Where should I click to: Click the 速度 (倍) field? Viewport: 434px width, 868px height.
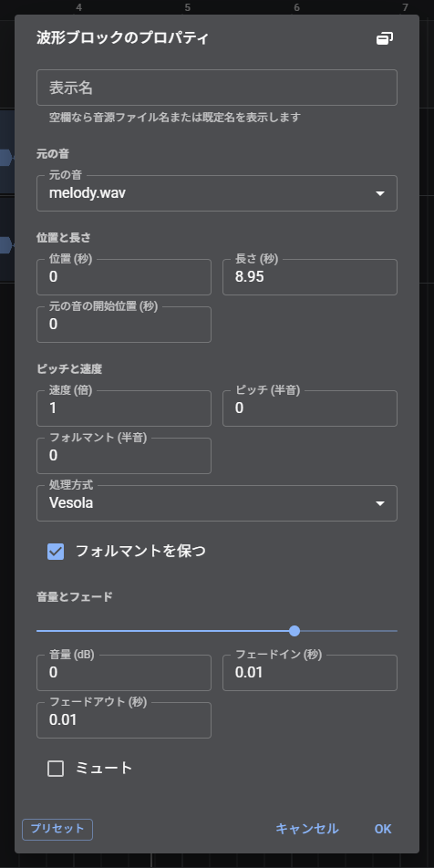tap(123, 408)
